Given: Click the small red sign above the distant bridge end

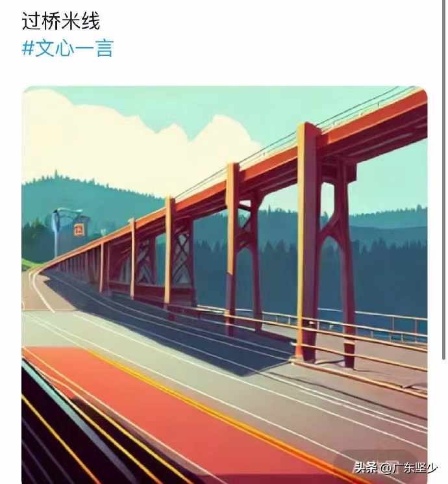Looking at the screenshot, I should 79,230.
